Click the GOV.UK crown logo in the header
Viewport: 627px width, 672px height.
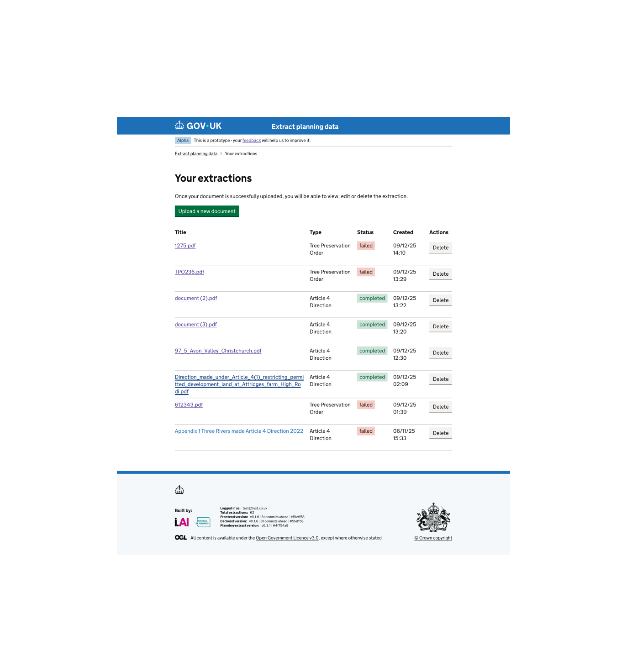[179, 126]
